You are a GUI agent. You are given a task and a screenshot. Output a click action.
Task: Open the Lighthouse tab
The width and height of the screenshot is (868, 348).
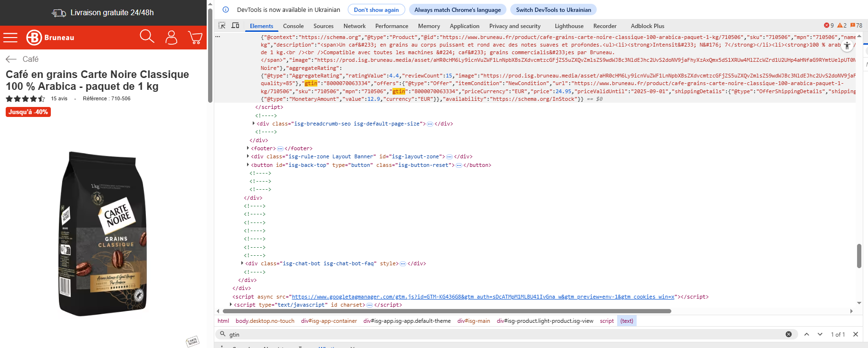[x=569, y=26]
